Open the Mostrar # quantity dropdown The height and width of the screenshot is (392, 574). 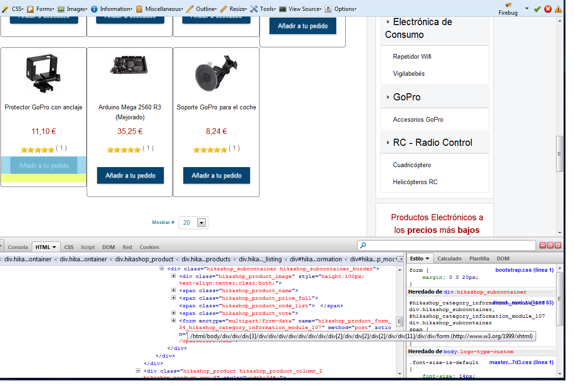tap(201, 223)
